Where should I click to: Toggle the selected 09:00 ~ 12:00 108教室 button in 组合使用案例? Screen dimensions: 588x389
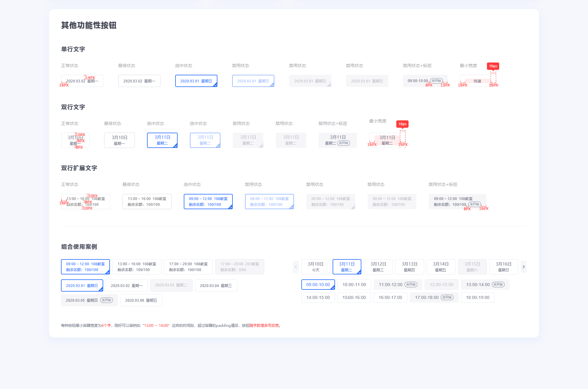[x=85, y=267]
